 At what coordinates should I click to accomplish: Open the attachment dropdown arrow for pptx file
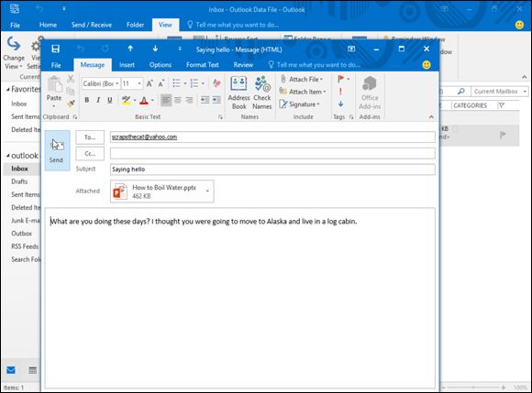pyautogui.click(x=207, y=191)
